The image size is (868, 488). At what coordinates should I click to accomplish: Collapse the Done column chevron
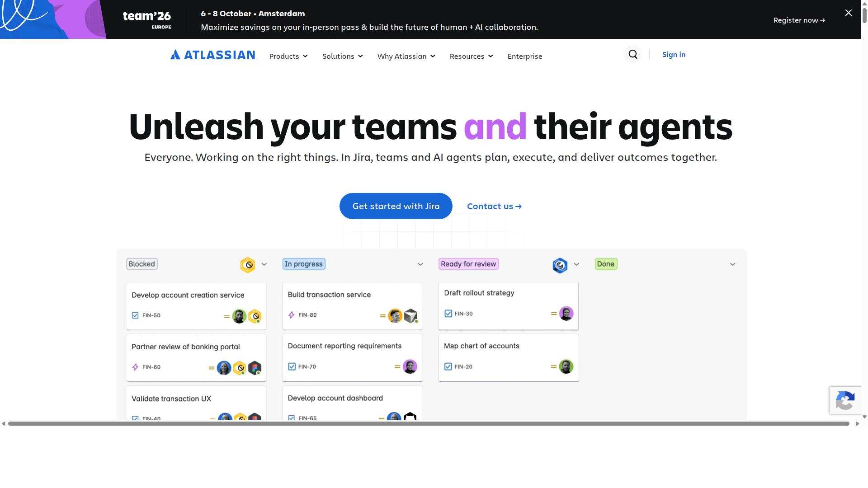pyautogui.click(x=732, y=264)
